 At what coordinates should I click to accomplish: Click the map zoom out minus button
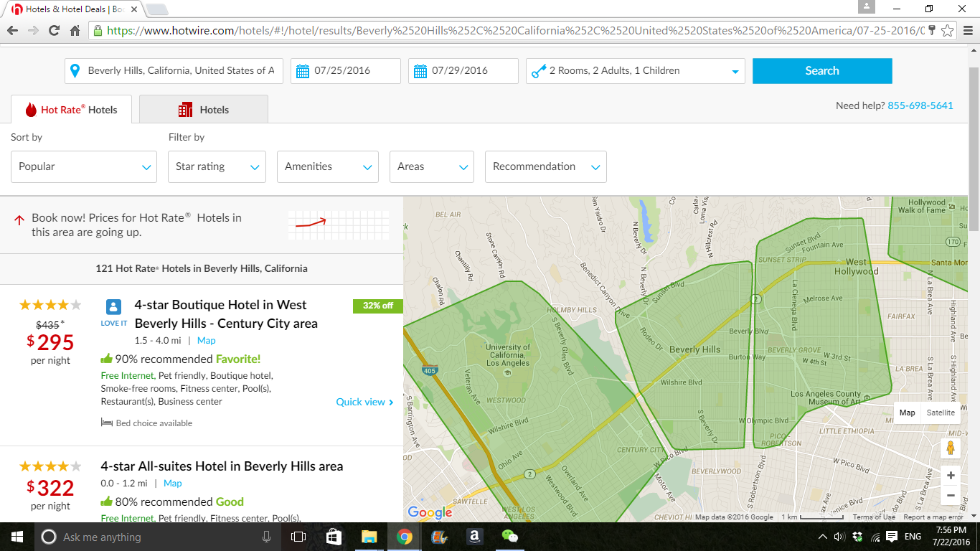click(951, 495)
